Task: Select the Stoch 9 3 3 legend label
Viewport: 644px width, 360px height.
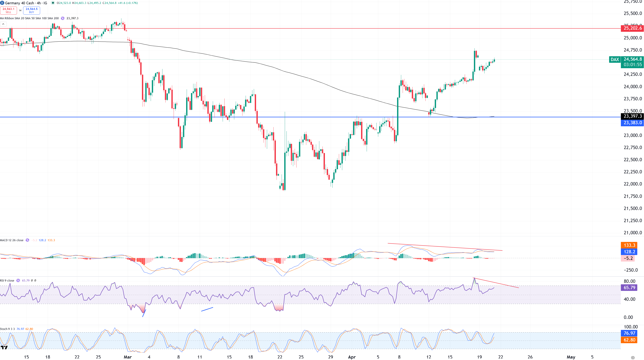Action: [x=7, y=329]
